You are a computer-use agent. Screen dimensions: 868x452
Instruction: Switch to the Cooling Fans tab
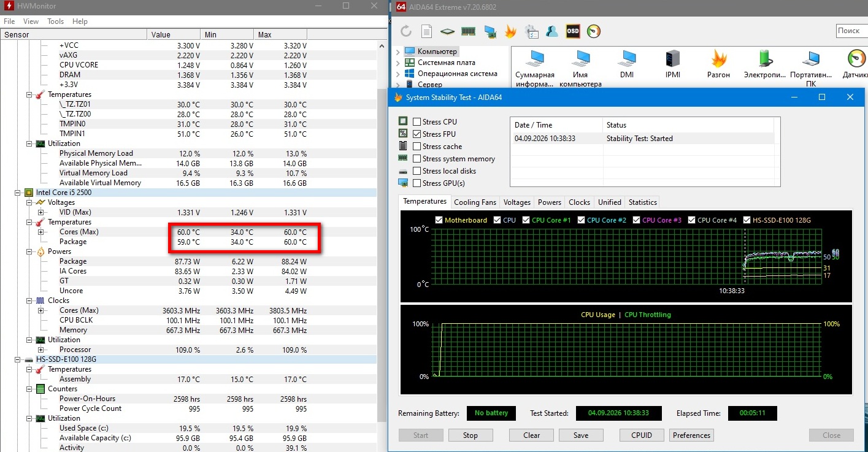[475, 202]
